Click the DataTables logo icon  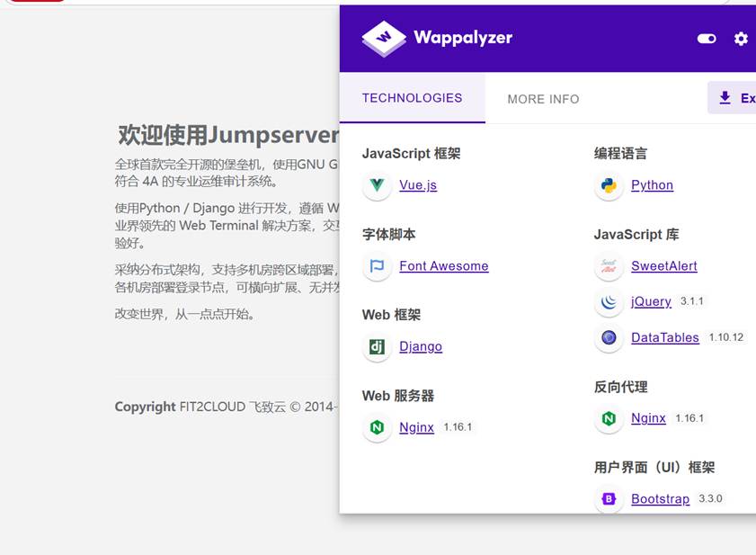(609, 337)
